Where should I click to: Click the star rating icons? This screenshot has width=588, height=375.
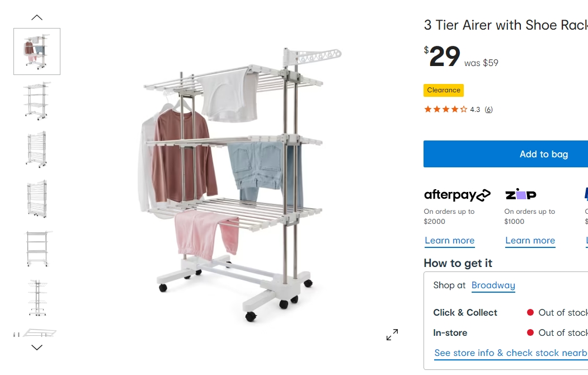tap(445, 109)
